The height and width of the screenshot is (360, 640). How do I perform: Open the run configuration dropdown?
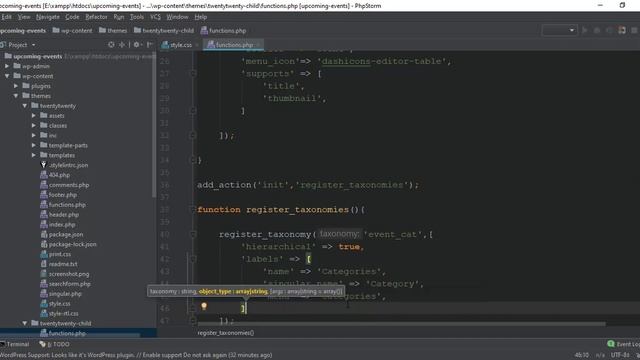559,30
